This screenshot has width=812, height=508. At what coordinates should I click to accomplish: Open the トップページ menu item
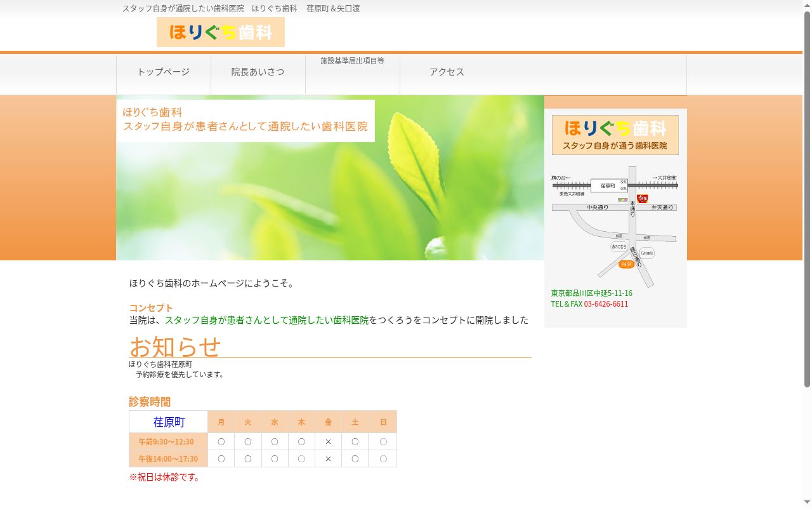pyautogui.click(x=164, y=72)
